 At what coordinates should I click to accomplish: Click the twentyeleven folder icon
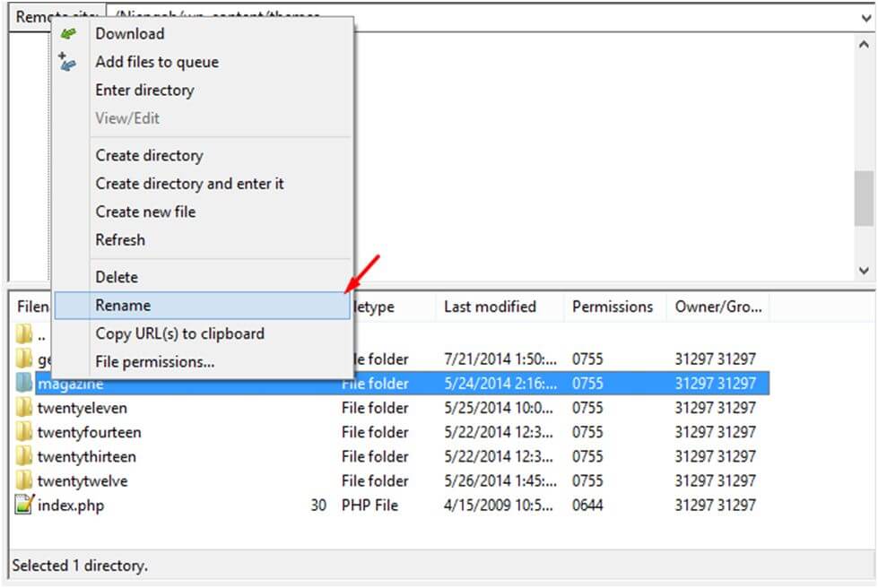(x=23, y=407)
